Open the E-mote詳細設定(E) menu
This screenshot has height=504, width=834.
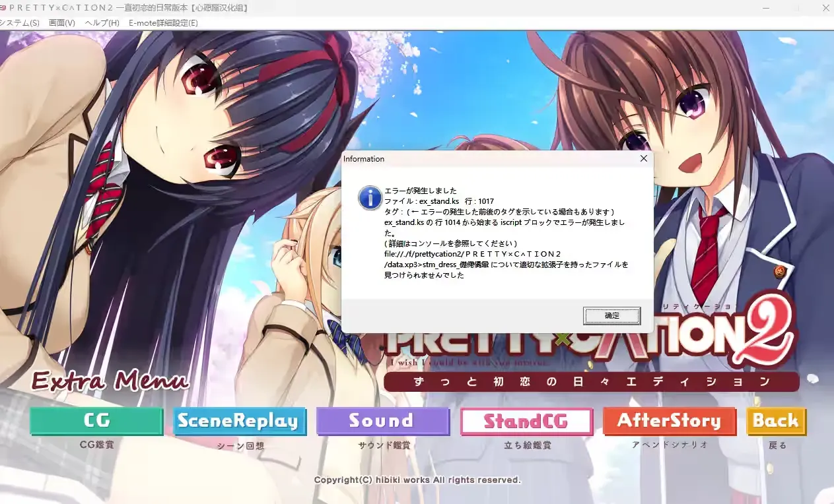[163, 23]
